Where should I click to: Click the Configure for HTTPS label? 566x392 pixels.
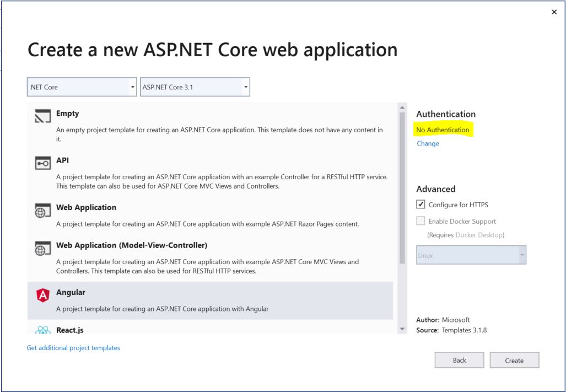(459, 205)
